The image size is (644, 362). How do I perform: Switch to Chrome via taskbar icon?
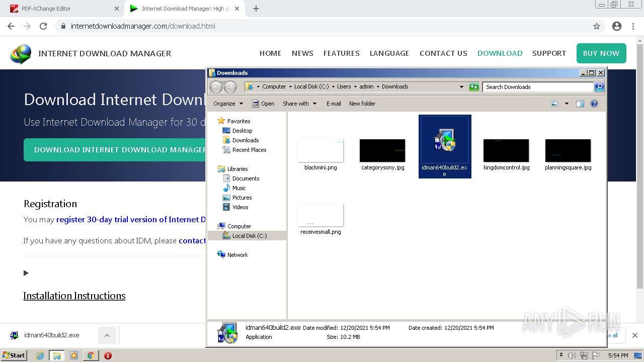click(x=91, y=355)
